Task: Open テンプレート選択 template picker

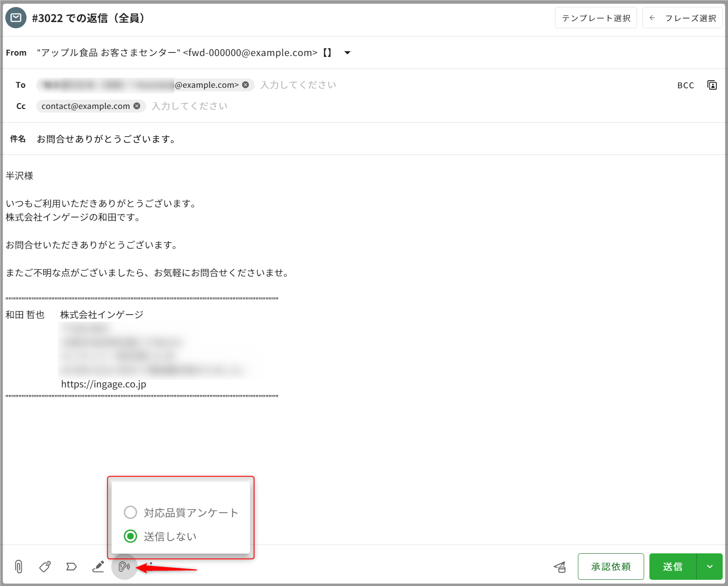Action: click(596, 18)
